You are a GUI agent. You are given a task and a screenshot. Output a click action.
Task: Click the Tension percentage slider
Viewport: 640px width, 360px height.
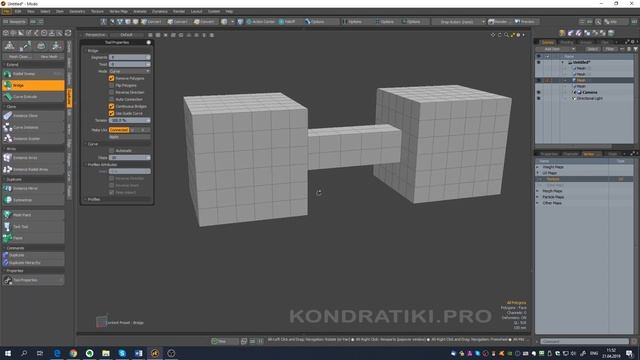129,120
